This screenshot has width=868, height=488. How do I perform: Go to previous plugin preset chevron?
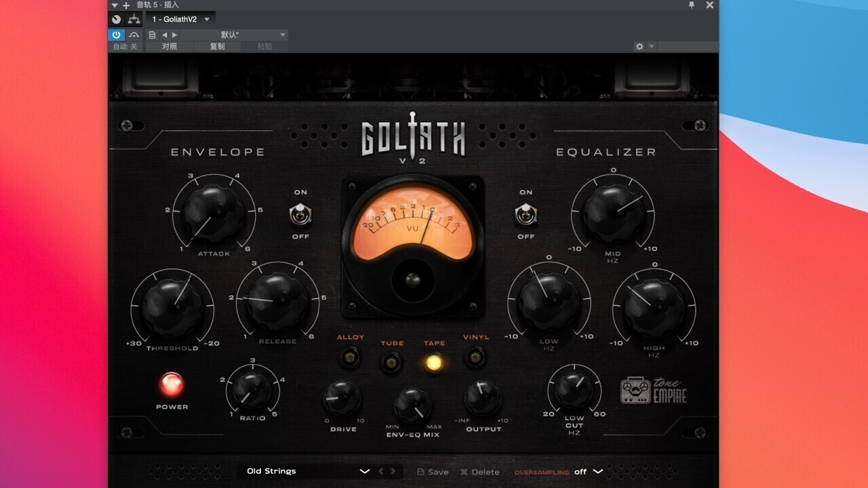(381, 472)
